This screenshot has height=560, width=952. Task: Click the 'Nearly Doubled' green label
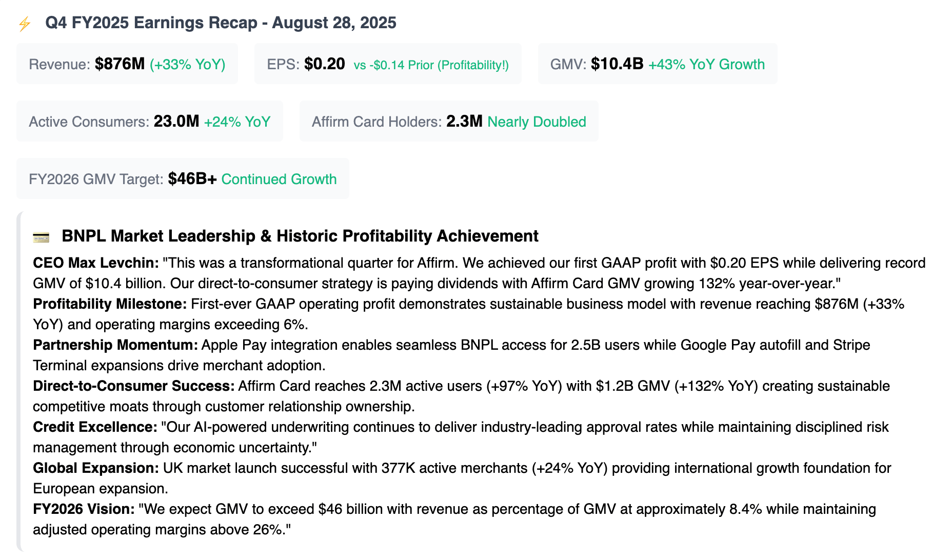pyautogui.click(x=537, y=122)
